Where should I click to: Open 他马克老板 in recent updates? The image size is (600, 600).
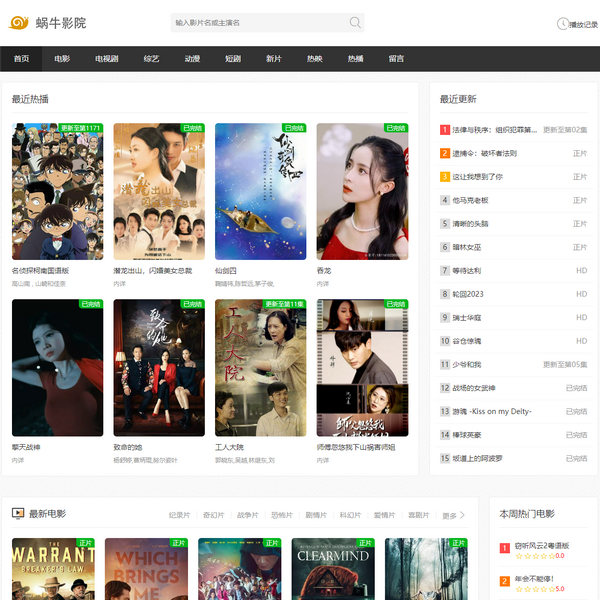470,200
